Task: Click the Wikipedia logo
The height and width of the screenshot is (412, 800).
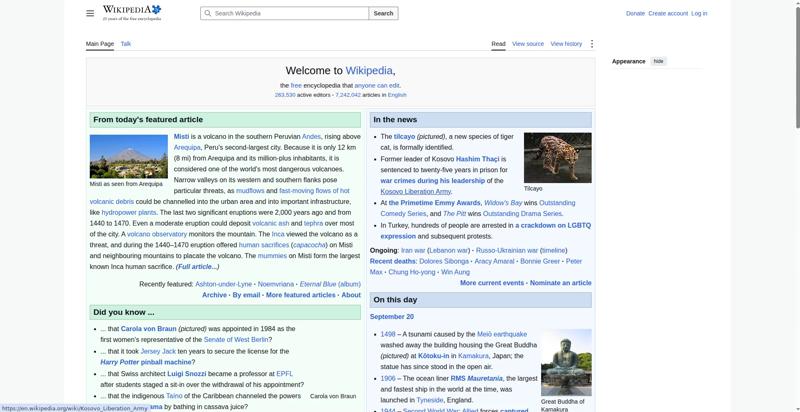Action: pos(132,13)
